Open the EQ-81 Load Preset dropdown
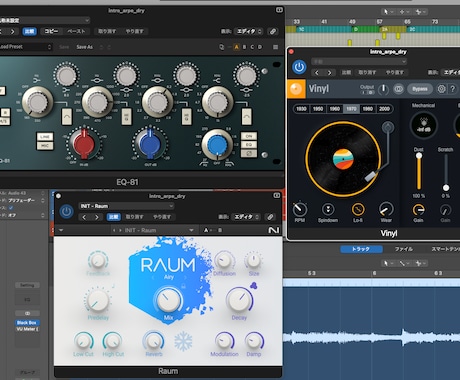This screenshot has height=380, width=460. coord(26,47)
